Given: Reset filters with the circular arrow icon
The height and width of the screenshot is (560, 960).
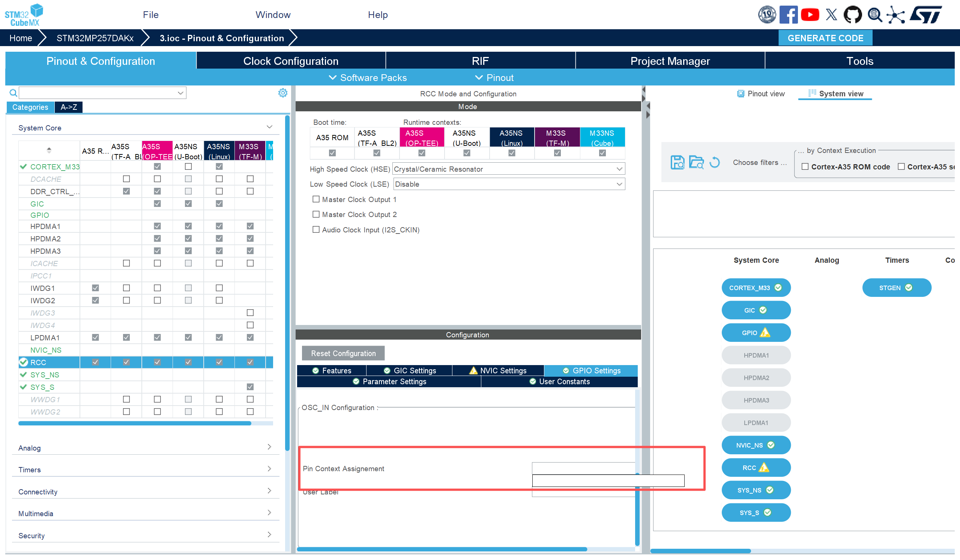Looking at the screenshot, I should click(715, 162).
